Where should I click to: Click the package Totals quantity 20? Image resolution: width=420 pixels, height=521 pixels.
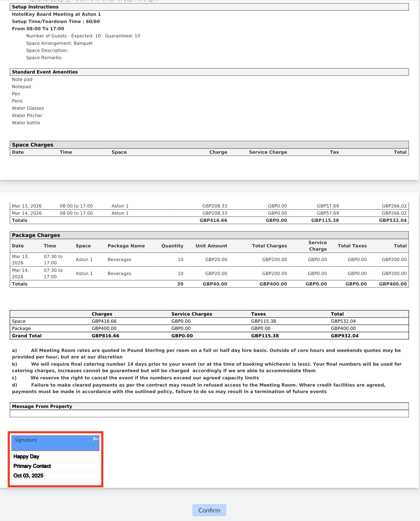pos(180,284)
